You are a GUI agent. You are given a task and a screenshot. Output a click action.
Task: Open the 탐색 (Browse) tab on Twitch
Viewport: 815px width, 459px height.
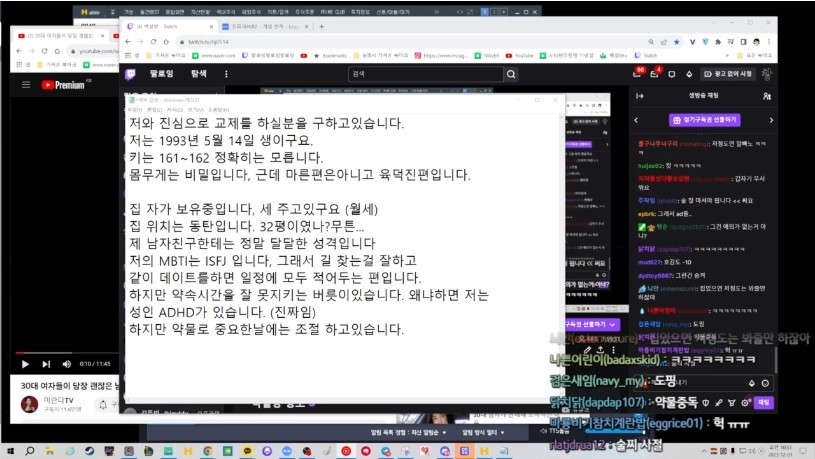point(198,74)
